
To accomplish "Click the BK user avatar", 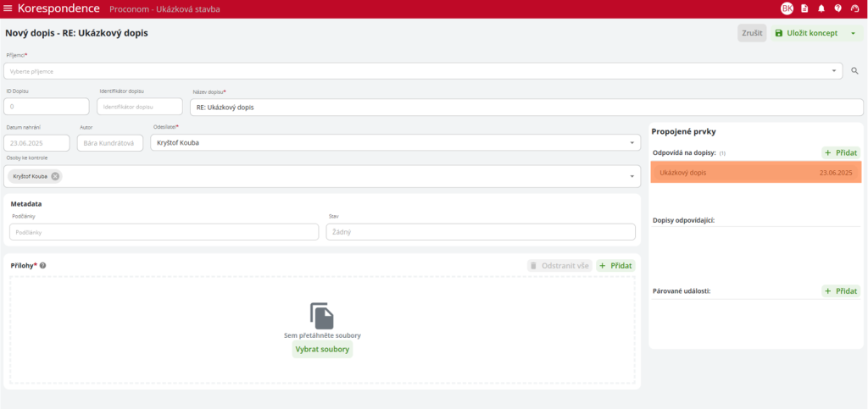I will 787,8.
